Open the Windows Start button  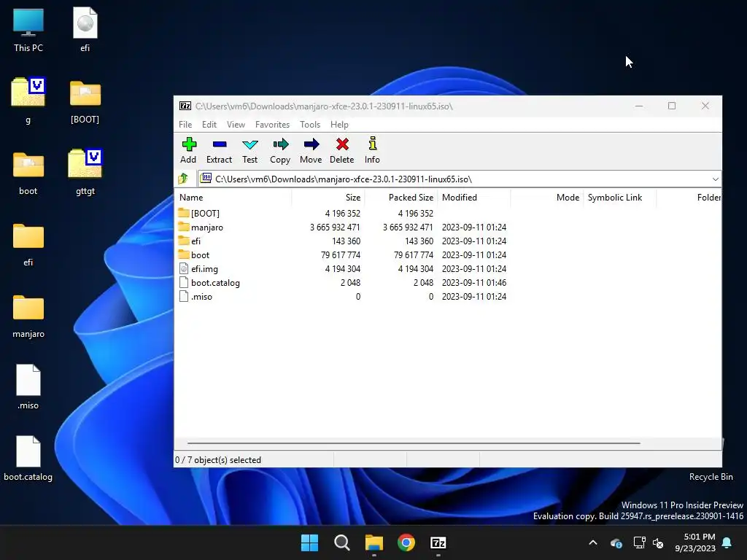(x=309, y=542)
